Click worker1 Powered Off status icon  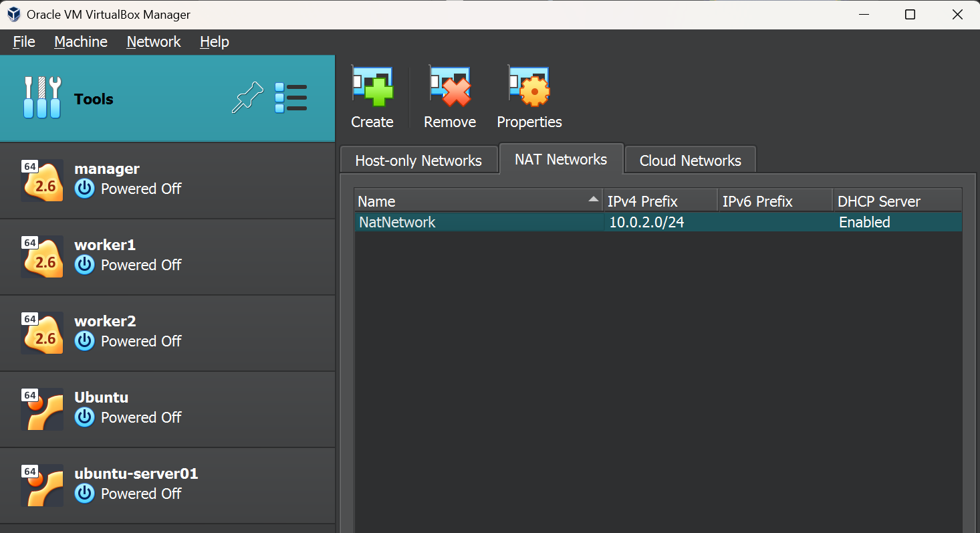(84, 265)
